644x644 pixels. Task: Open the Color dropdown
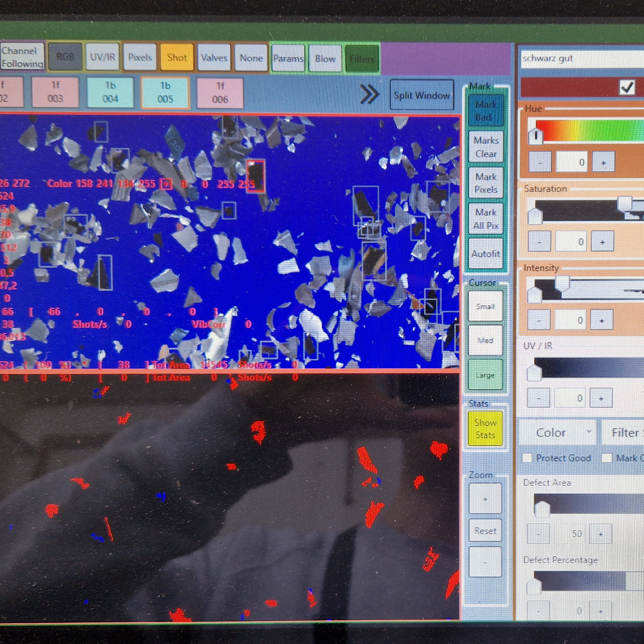click(x=558, y=432)
